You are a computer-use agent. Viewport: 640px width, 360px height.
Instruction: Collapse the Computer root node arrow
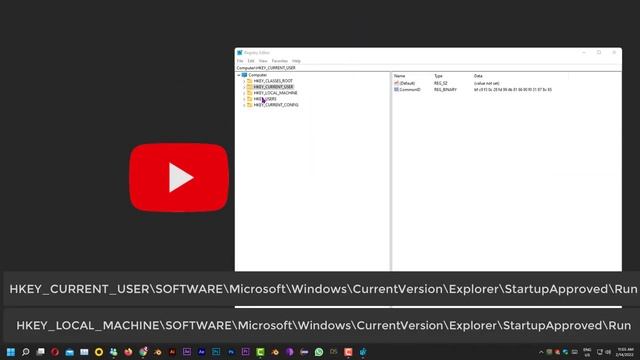[x=239, y=75]
